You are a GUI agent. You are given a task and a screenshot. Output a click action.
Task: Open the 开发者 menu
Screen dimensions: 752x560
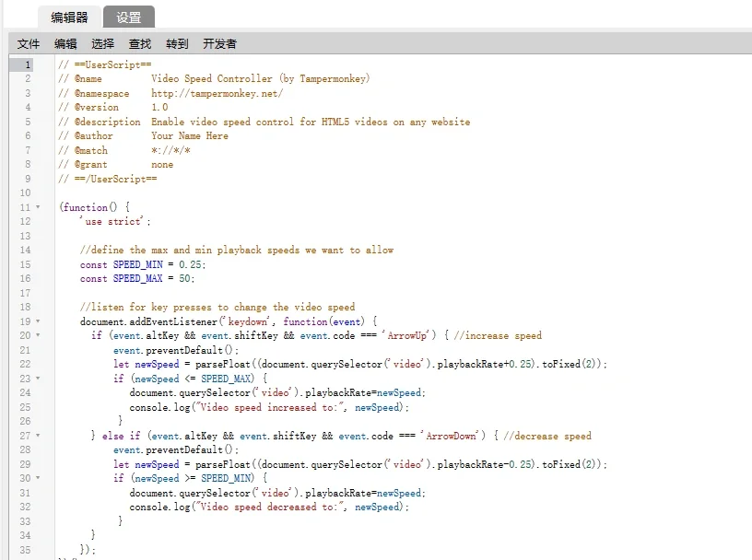coord(219,44)
